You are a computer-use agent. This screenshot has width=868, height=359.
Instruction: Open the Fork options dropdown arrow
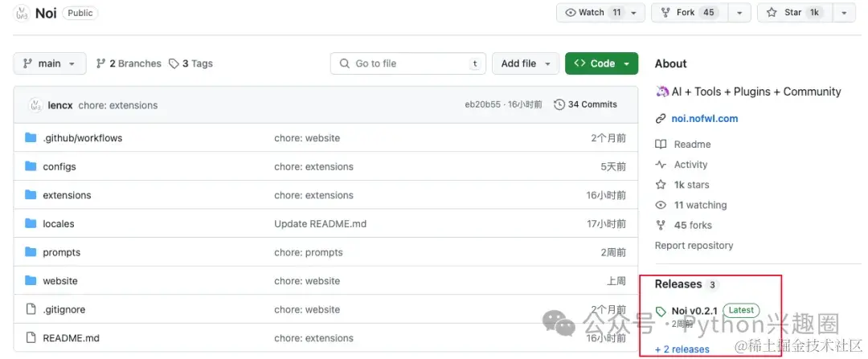point(739,13)
